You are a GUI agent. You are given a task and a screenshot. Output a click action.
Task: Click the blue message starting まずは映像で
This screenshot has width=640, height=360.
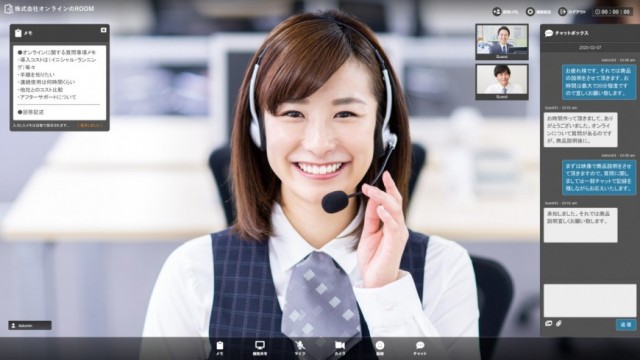coord(599,177)
